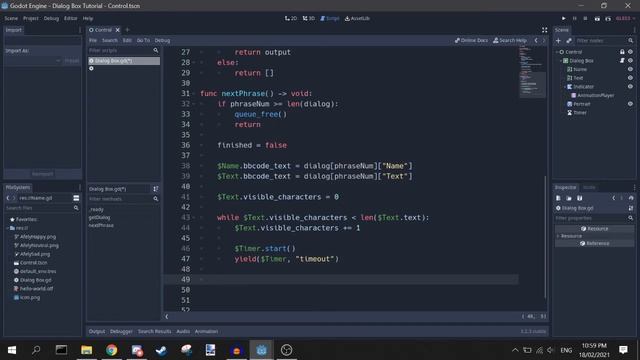Go to previous edited document arrow
Screen dimensions: 640x360
pos(536,40)
